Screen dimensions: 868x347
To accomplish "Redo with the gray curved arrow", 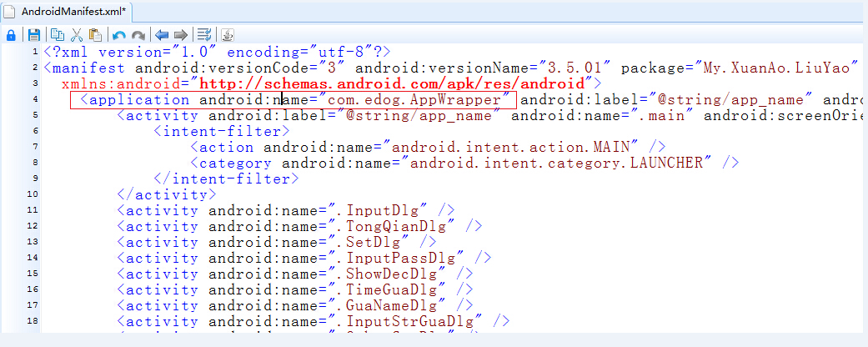I will point(138,35).
